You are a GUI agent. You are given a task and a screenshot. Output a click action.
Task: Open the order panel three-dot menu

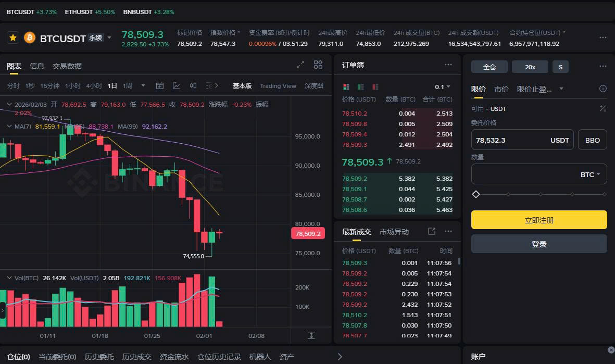tap(603, 66)
